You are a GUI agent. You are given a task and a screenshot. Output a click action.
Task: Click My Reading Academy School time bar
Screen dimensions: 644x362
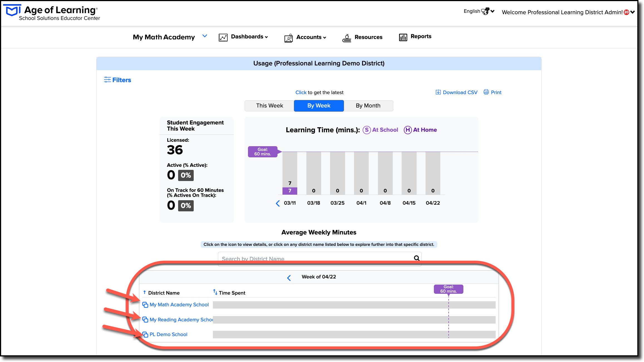click(354, 320)
